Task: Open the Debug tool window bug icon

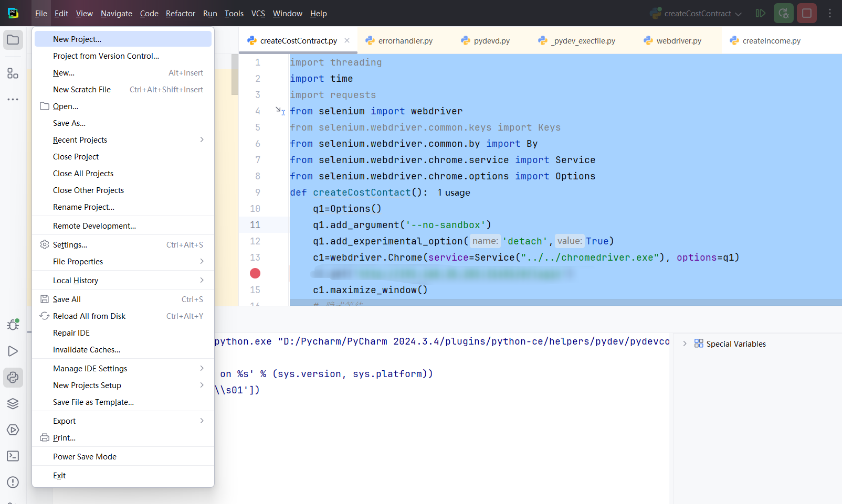Action: [13, 325]
